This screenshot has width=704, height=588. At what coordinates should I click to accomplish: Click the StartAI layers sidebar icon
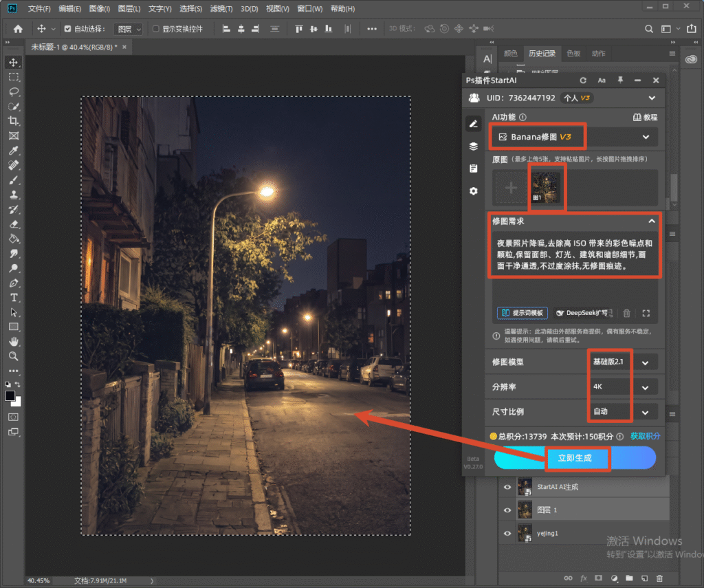473,146
